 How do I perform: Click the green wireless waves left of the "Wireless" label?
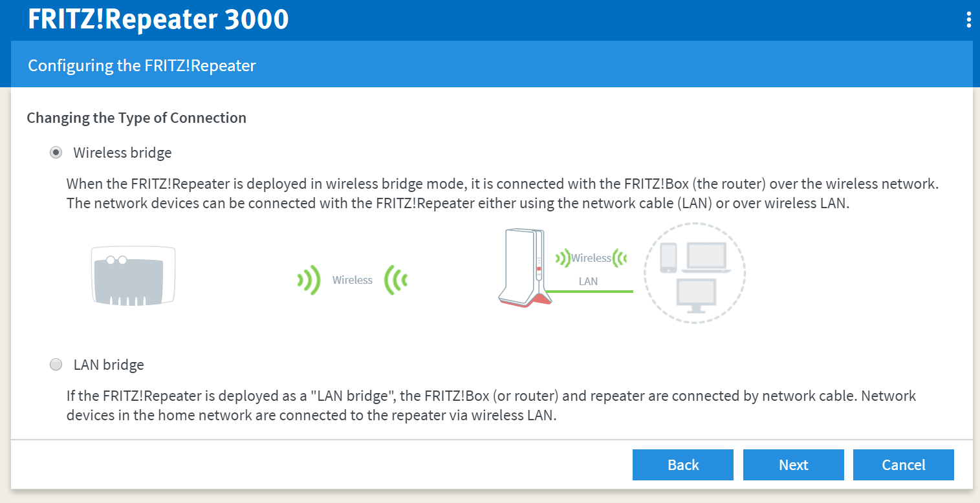pos(309,281)
